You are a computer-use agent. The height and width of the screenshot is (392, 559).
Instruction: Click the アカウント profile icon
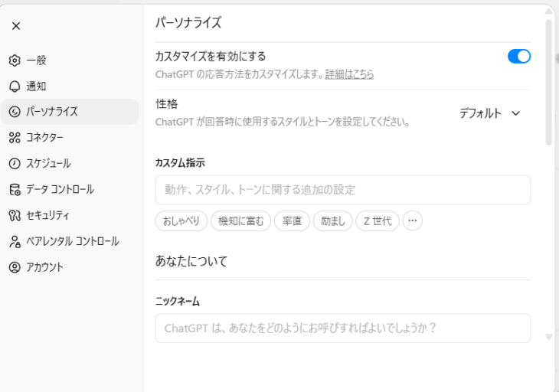14,267
